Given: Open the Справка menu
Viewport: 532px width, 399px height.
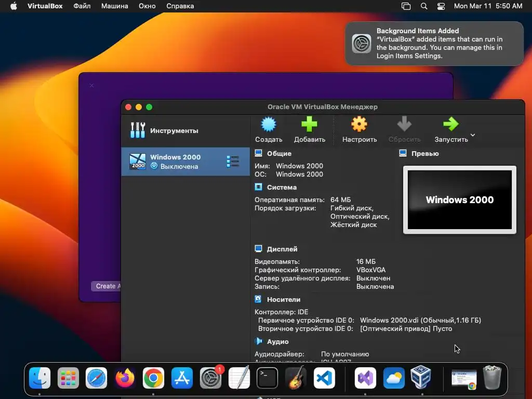Looking at the screenshot, I should click(180, 6).
